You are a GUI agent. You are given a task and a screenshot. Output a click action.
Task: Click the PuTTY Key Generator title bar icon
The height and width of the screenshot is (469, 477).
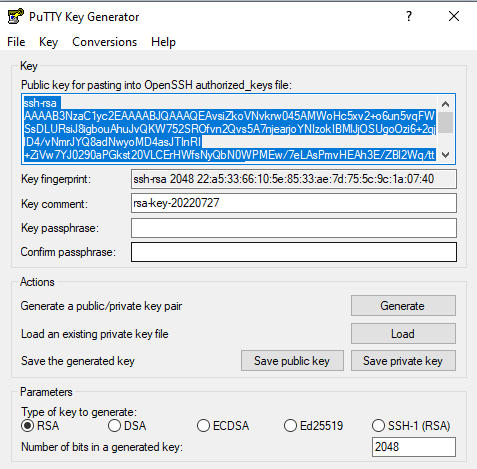(15, 16)
